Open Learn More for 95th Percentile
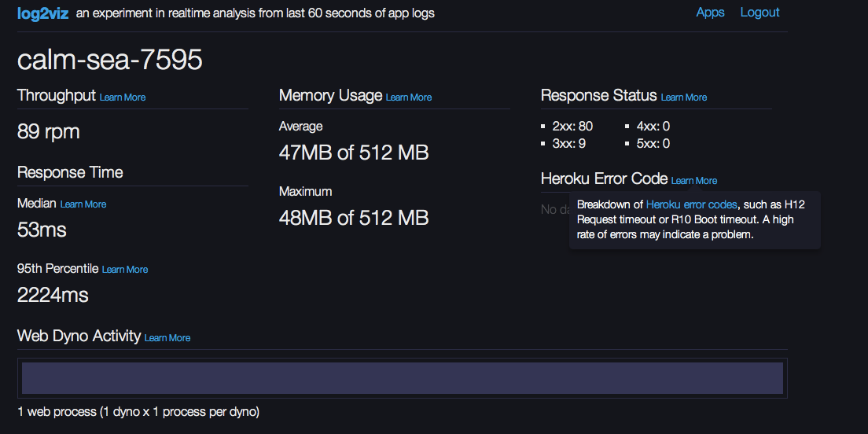This screenshot has height=434, width=868. coord(125,270)
